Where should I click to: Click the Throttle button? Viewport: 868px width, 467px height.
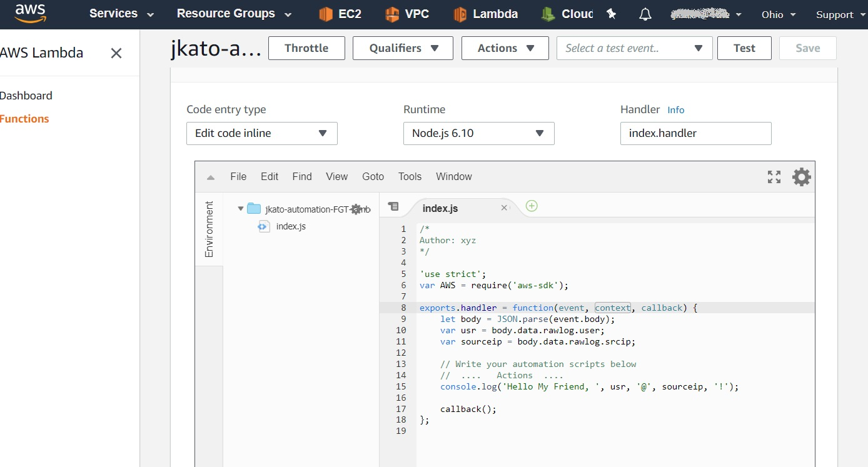(306, 48)
